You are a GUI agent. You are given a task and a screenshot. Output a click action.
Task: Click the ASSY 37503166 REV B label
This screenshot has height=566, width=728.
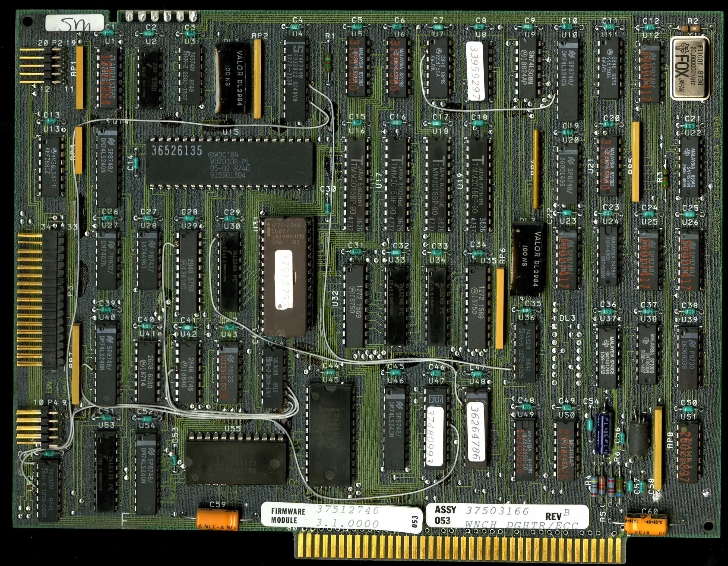507,516
